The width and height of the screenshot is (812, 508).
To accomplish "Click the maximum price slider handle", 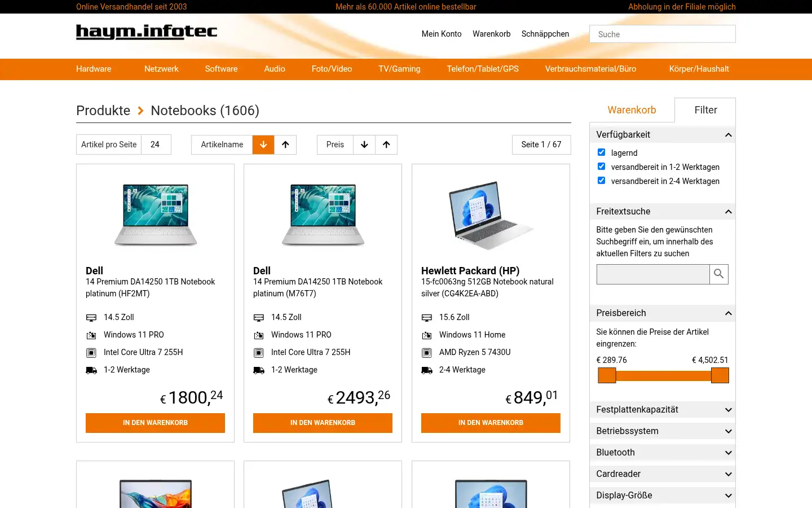I will pyautogui.click(x=720, y=375).
